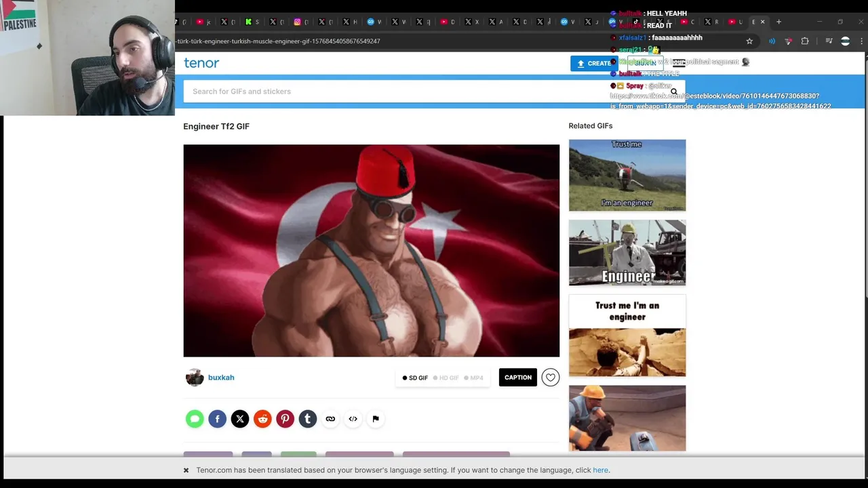Open buxkah's profile avatar

(x=195, y=378)
